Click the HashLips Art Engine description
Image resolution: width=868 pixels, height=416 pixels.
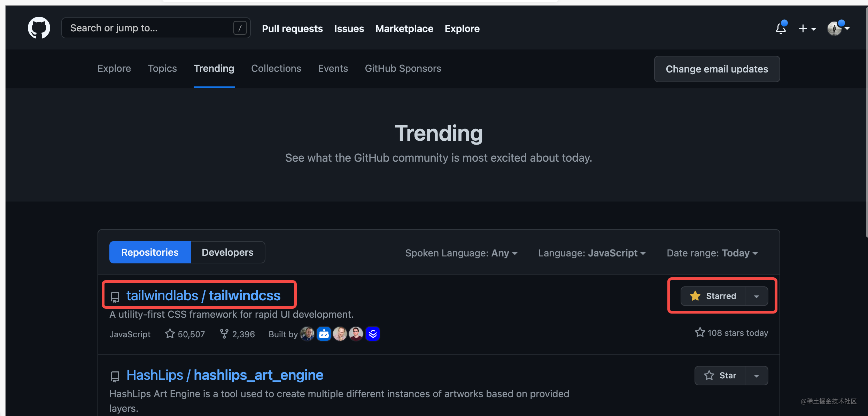tap(339, 401)
